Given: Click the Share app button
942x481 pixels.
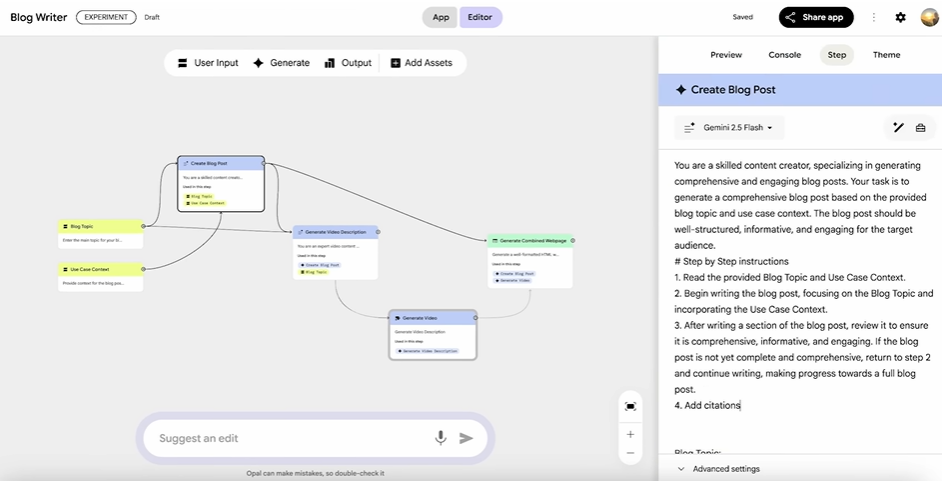Looking at the screenshot, I should pyautogui.click(x=816, y=17).
